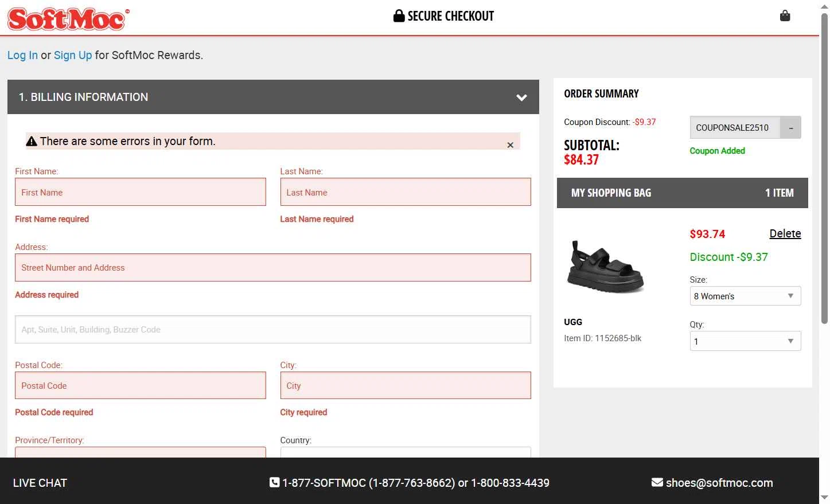This screenshot has height=504, width=830.
Task: Open the Size dropdown showing 8 Women's
Action: point(745,296)
